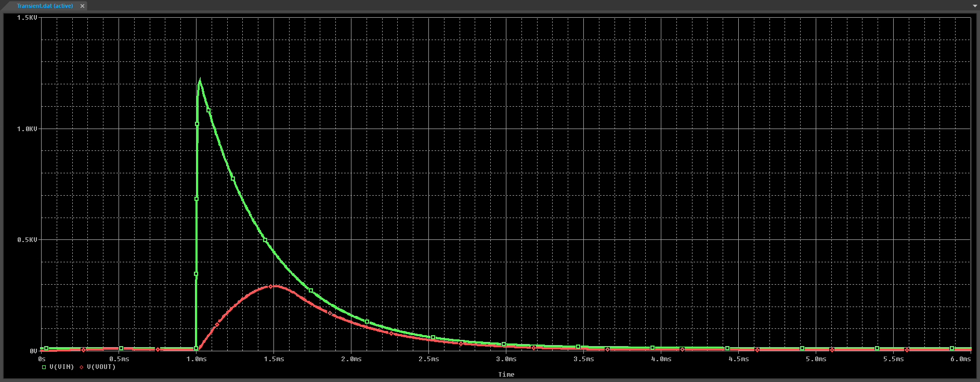
Task: Click the 1.0ms label on time axis
Action: 197,359
